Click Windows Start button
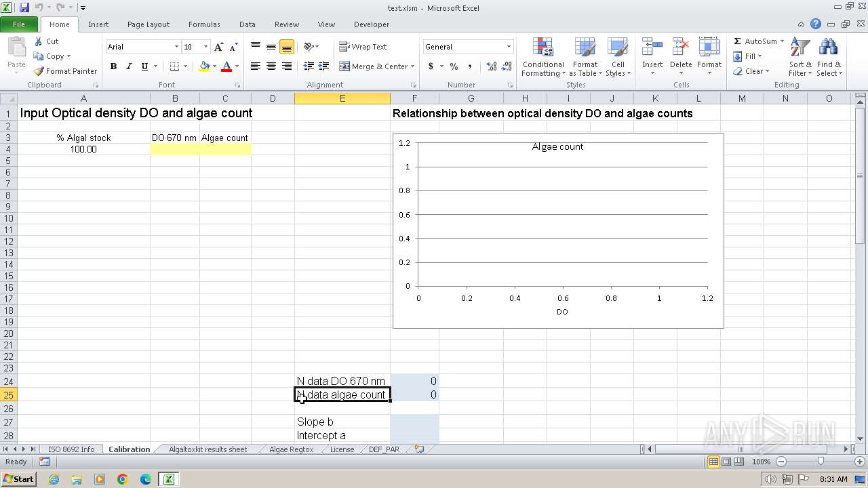868x488 pixels. [18, 479]
